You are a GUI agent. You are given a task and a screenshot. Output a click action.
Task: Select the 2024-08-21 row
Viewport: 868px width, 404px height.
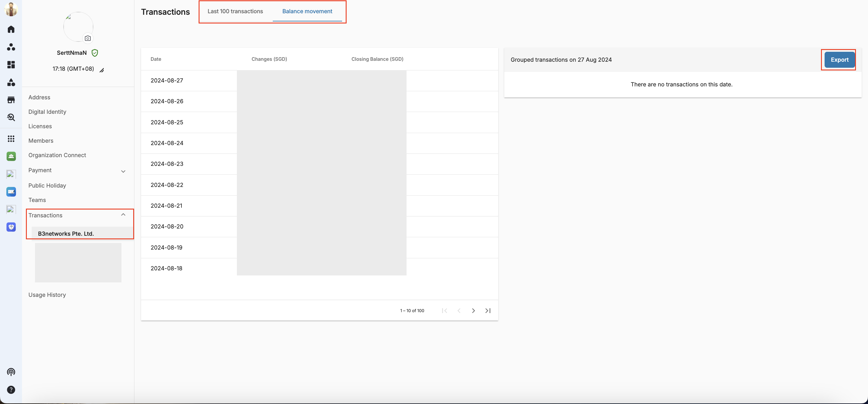coord(319,206)
